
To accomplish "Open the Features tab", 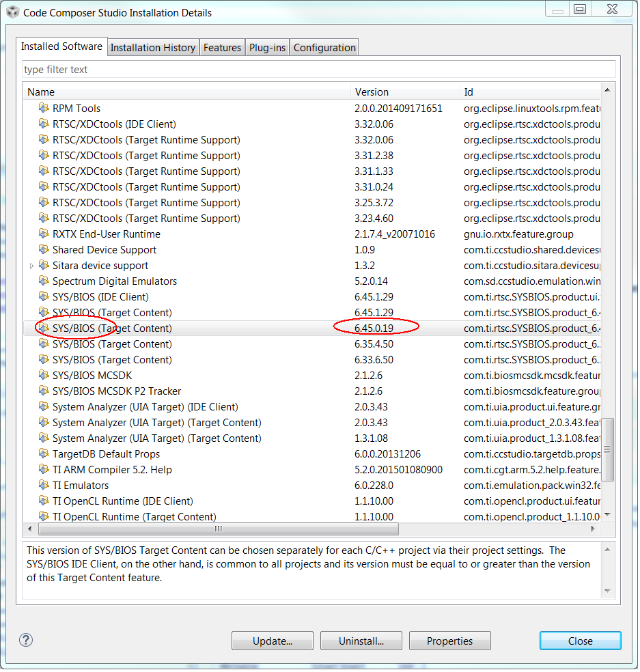I will point(222,48).
